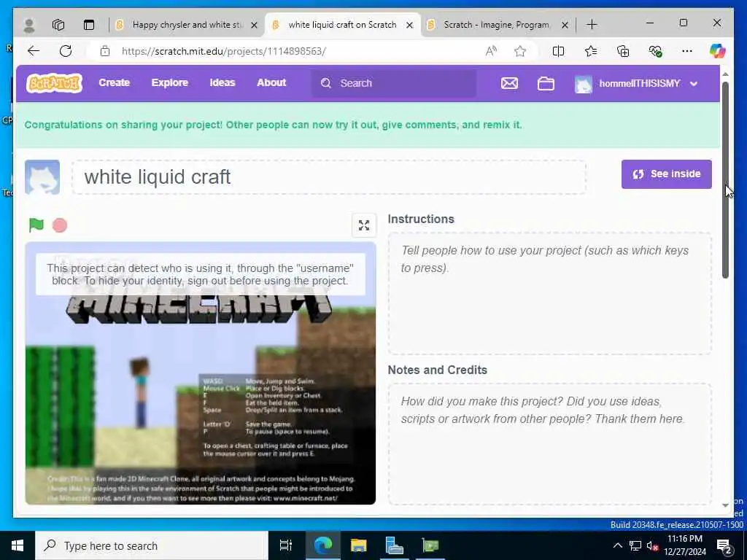Click the network icon in the system tray
This screenshot has height=560, width=747.
635,545
